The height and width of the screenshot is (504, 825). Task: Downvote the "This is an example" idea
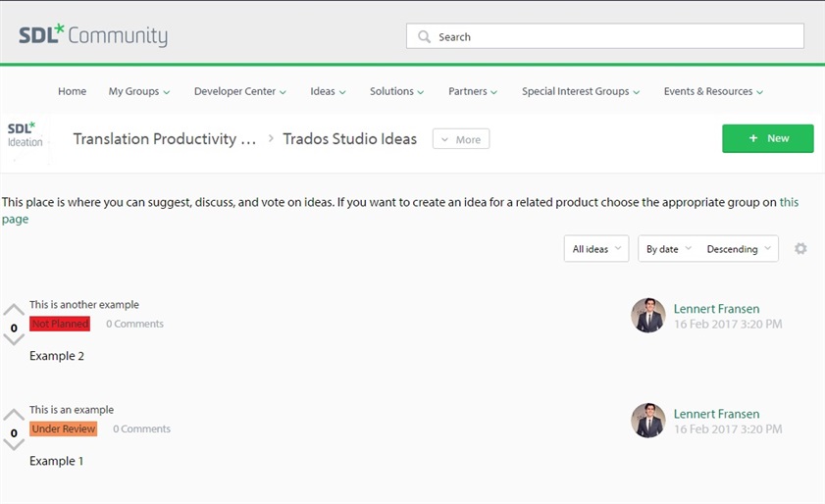(x=14, y=445)
